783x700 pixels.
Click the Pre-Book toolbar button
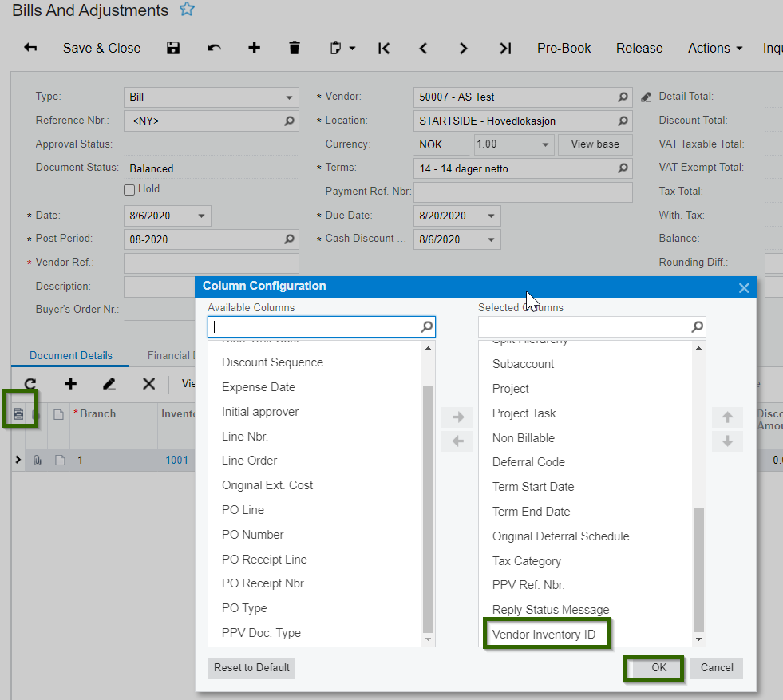click(x=564, y=48)
